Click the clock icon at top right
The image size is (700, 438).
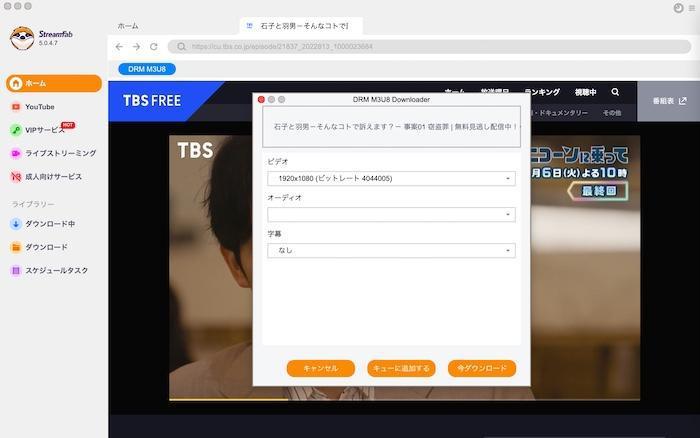coord(679,8)
